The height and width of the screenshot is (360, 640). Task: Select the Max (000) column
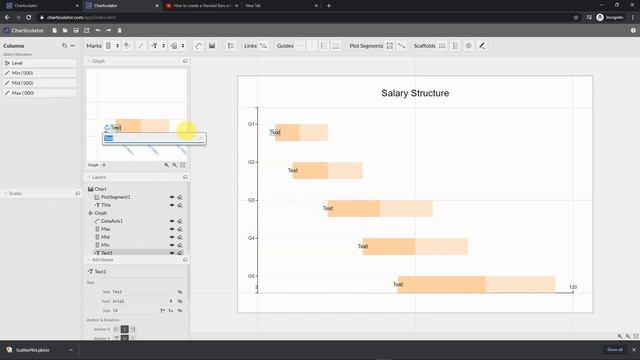coord(40,93)
